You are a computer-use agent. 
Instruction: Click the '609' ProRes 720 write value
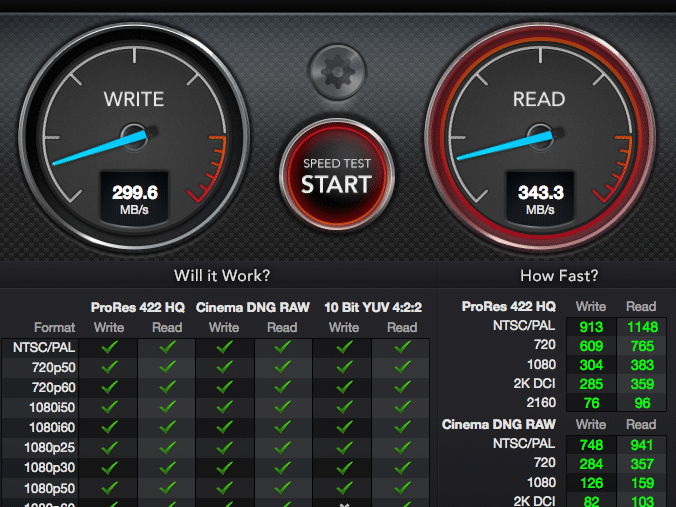pyautogui.click(x=591, y=346)
